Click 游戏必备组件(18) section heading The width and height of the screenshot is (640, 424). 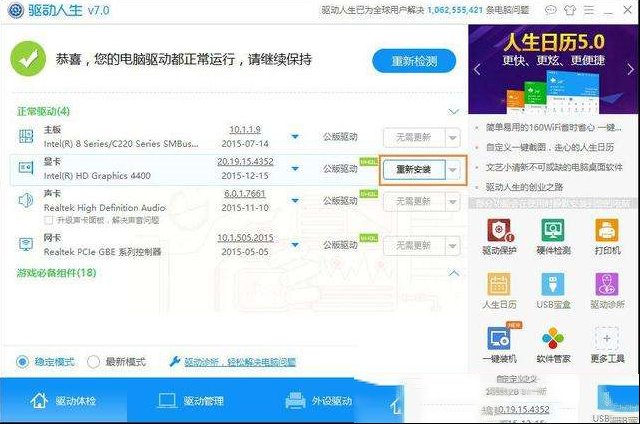coord(56,273)
